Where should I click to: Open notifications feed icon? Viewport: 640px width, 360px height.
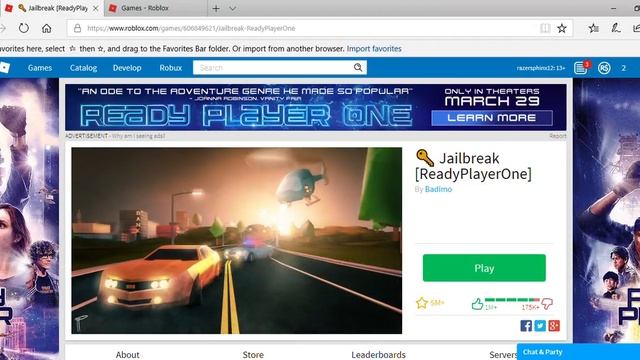pyautogui.click(x=580, y=68)
